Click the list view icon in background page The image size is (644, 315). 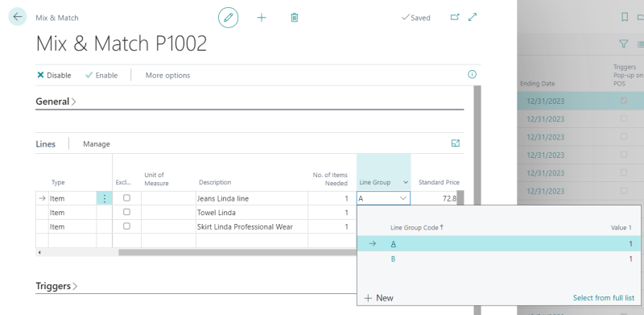[x=640, y=44]
